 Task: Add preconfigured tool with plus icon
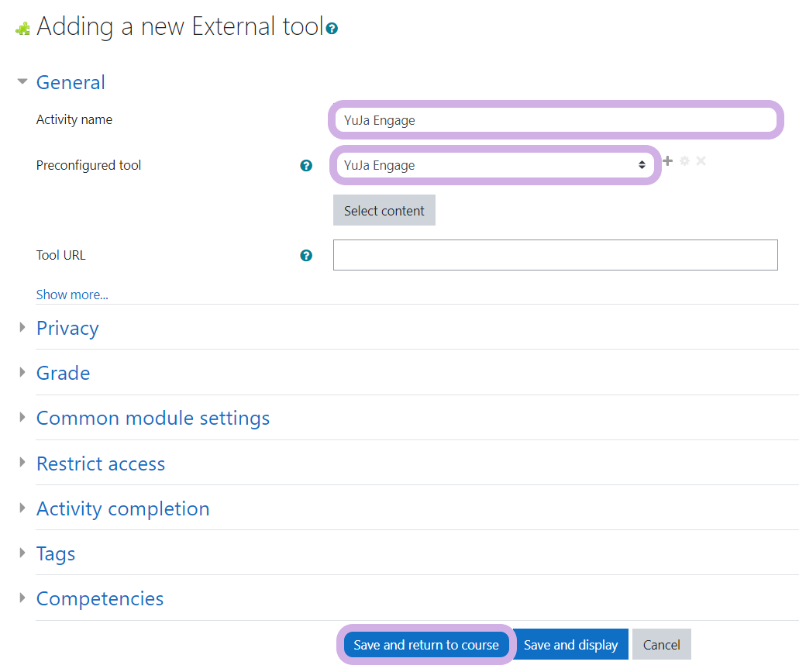[667, 161]
